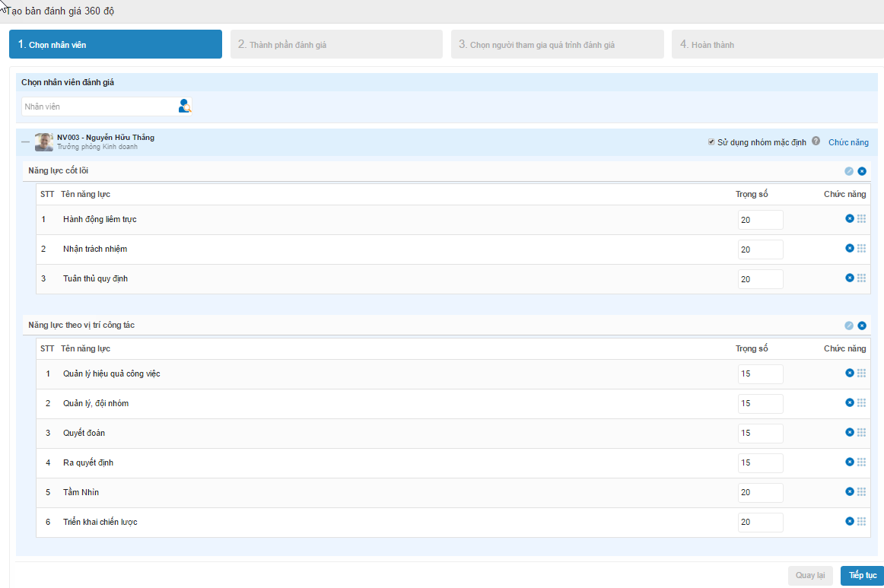Collapse employee NV003 Nguyễn Hữu Thắng section
Viewport: 884px width, 588px height.
click(x=26, y=142)
